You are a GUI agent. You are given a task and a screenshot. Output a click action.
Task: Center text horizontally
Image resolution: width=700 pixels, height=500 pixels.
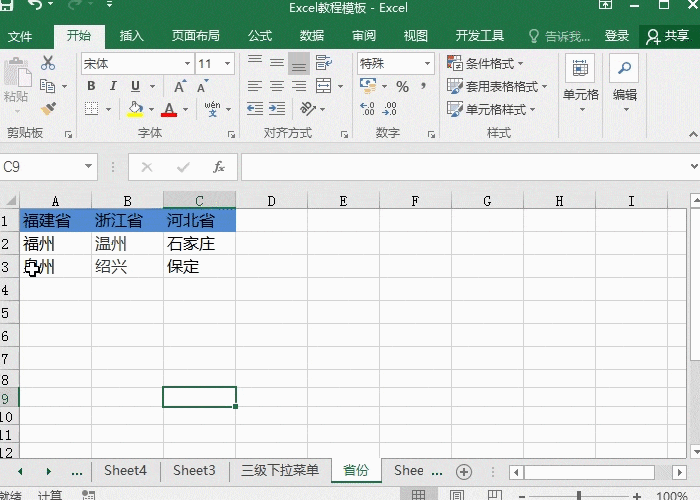point(277,86)
